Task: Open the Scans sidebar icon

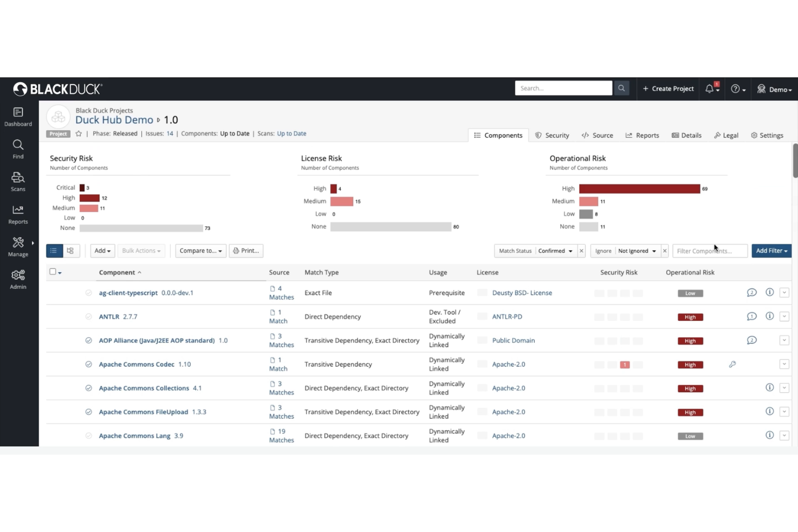Action: pyautogui.click(x=18, y=182)
